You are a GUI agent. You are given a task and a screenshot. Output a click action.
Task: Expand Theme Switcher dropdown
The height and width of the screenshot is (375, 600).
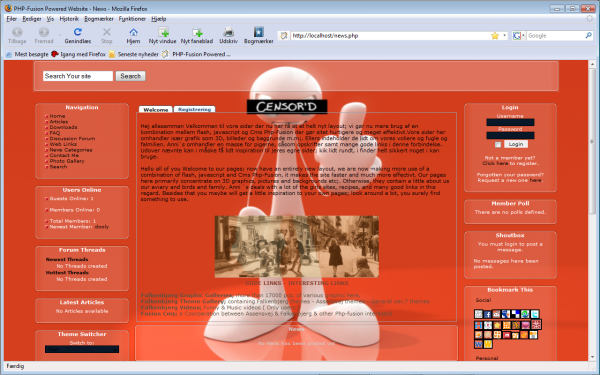click(82, 349)
